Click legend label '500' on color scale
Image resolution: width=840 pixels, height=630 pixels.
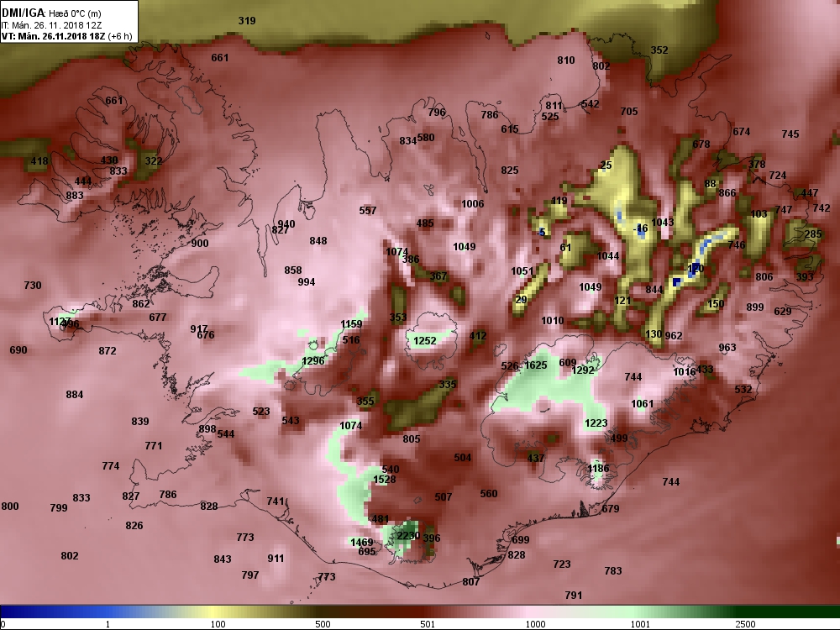[x=323, y=624]
